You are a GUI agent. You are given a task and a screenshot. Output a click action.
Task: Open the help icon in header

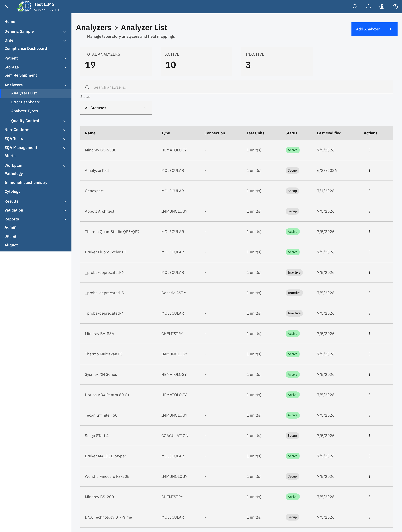(395, 7)
